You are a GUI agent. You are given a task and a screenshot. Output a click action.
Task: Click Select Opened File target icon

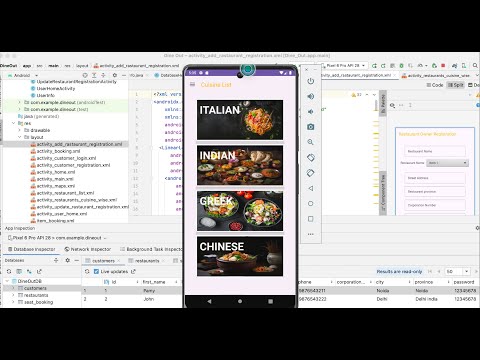85,75
